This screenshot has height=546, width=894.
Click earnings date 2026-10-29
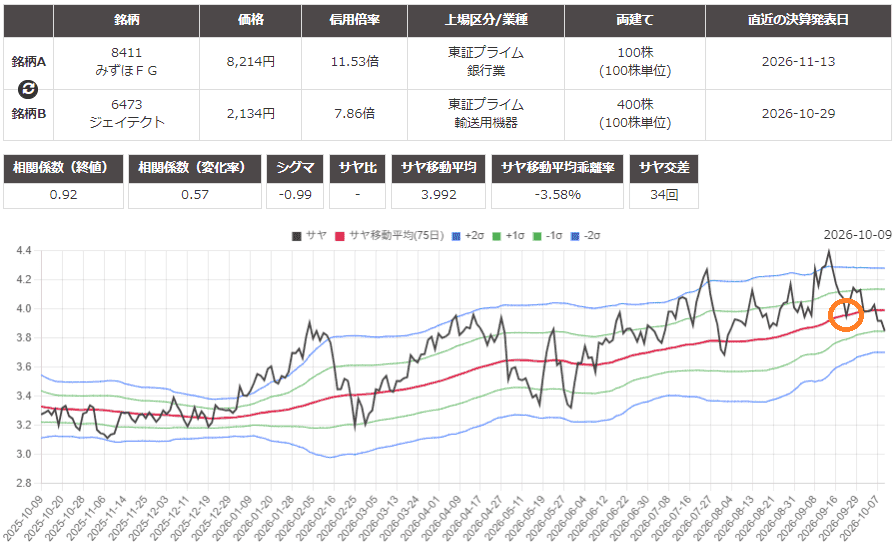tap(798, 113)
